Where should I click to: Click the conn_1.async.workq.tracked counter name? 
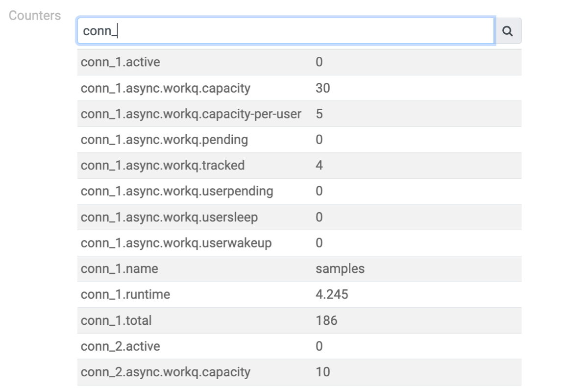point(163,166)
